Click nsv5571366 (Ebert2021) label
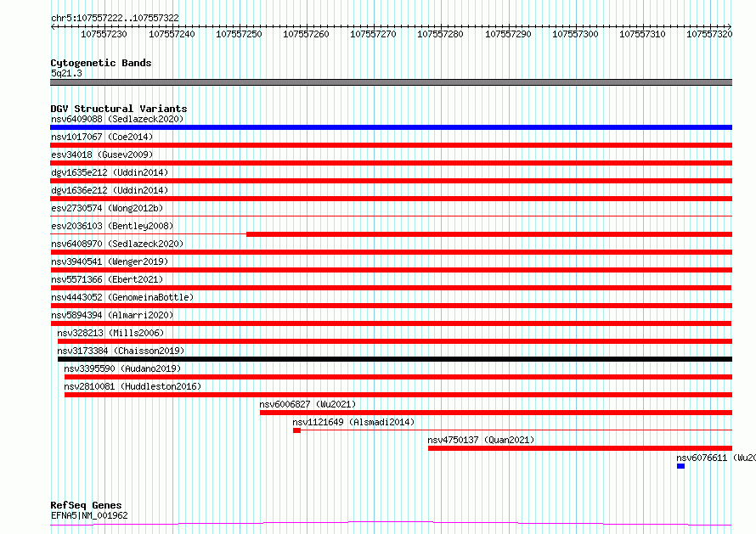Image resolution: width=756 pixels, height=534 pixels. [x=107, y=279]
